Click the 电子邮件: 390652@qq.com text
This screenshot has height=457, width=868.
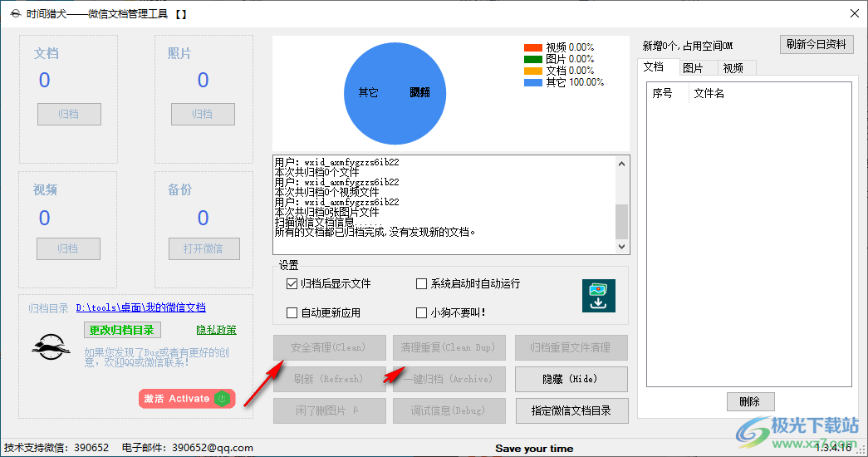(x=188, y=448)
